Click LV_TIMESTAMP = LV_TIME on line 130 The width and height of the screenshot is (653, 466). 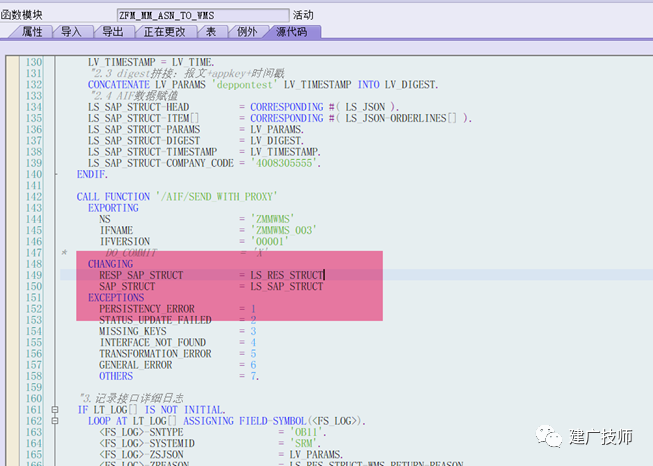point(151,62)
